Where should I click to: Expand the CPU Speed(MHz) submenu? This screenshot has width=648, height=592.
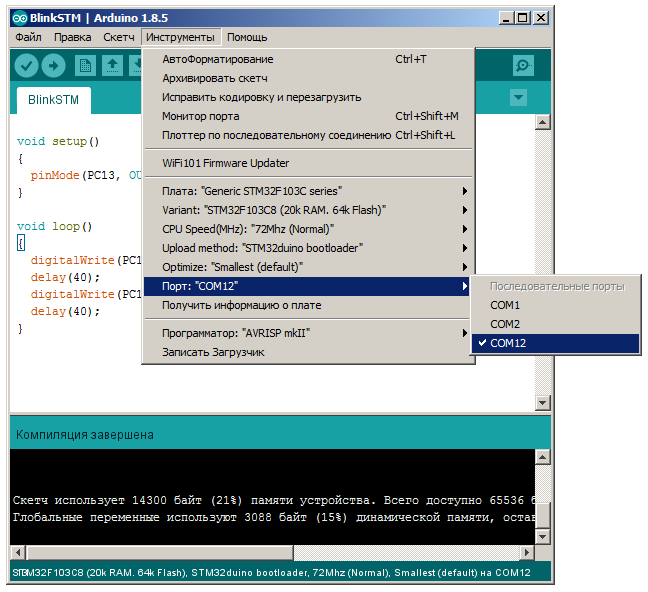coord(308,229)
